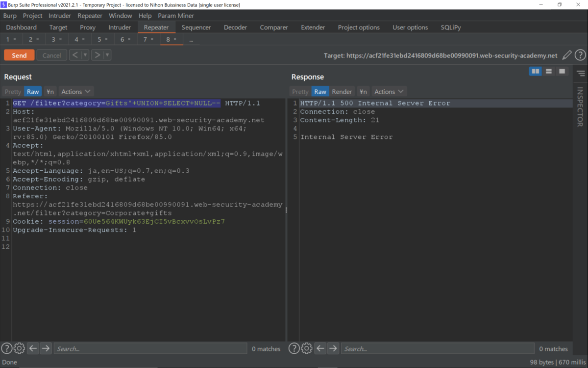Open the User options tab

[410, 27]
